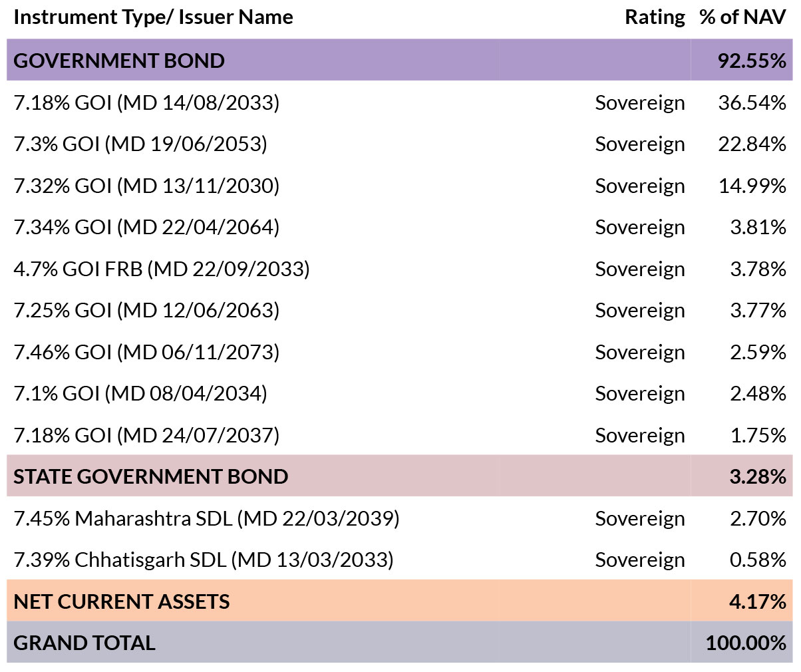Click the % of NAV column header
Image resolution: width=801 pixels, height=672 pixels.
pos(742,17)
